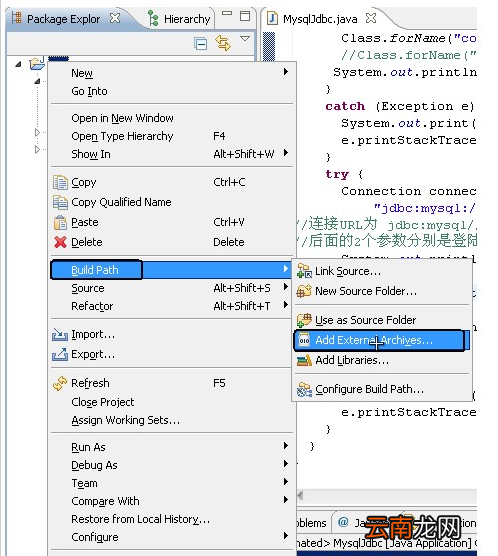
Task: Open Configure Build Path...
Action: point(382,389)
